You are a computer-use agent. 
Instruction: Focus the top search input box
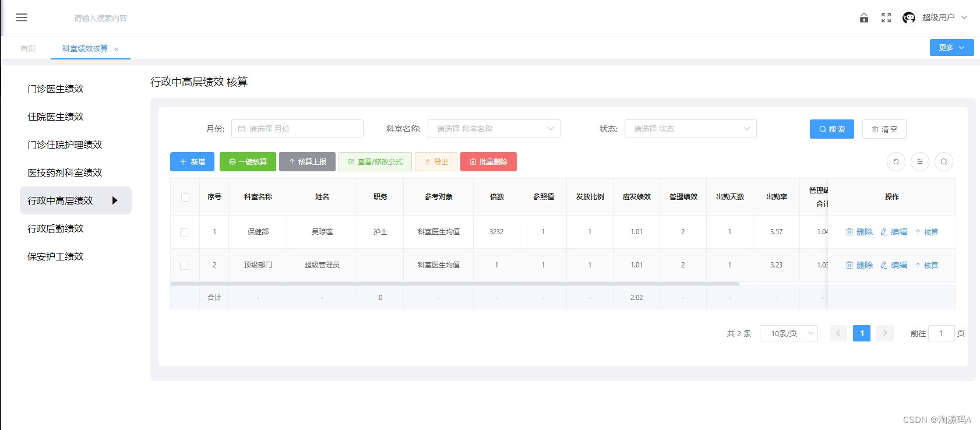[x=100, y=18]
